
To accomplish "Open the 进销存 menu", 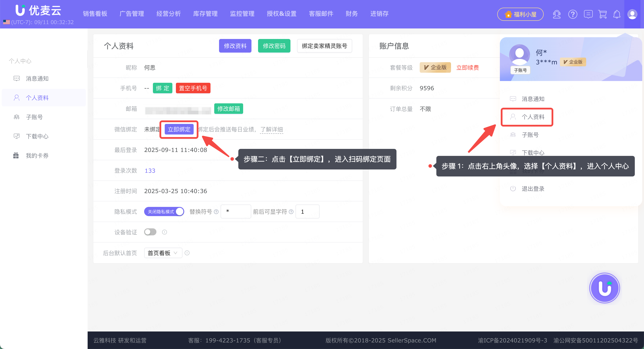I will tap(379, 14).
